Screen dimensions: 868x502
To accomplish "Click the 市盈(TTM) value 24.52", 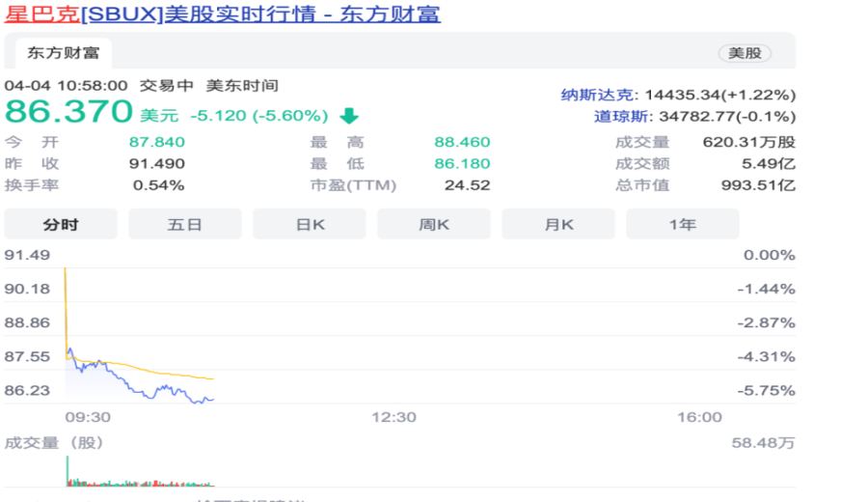I will pyautogui.click(x=467, y=185).
